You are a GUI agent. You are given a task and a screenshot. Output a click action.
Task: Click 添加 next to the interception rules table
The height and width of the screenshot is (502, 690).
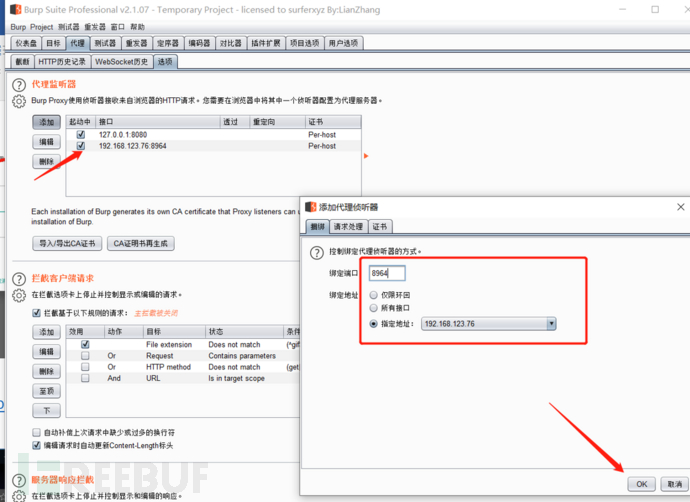(x=46, y=332)
